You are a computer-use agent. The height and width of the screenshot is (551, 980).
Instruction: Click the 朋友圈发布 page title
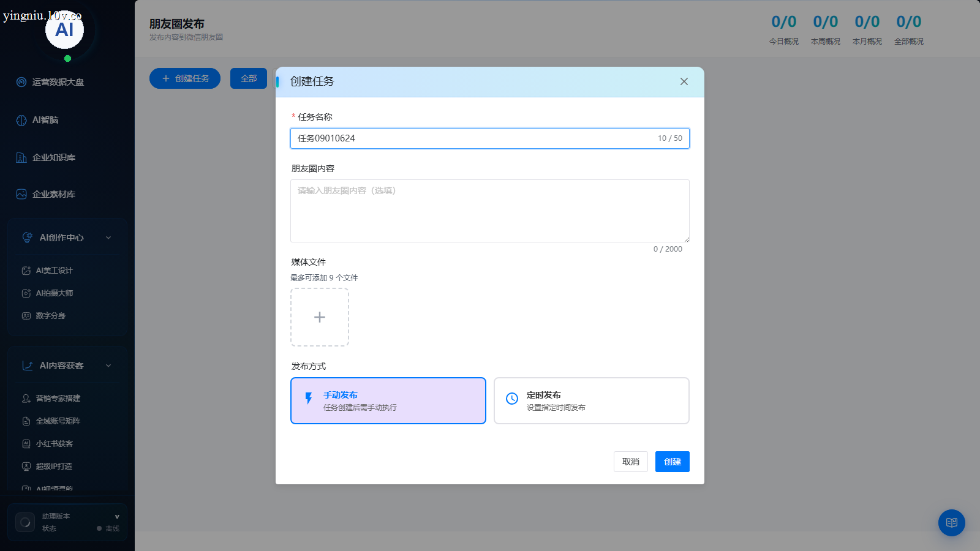coord(177,24)
